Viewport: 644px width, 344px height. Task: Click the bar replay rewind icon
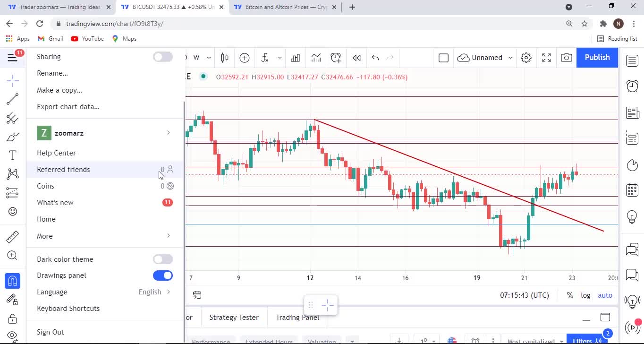coord(356,58)
